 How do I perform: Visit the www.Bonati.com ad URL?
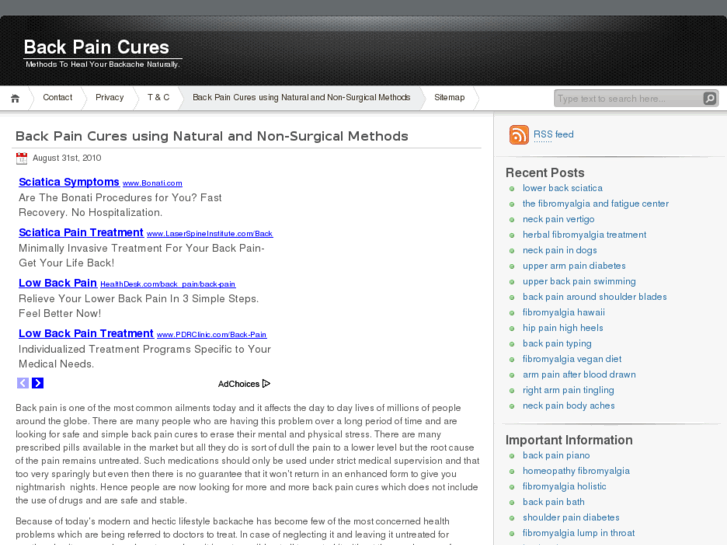[153, 183]
